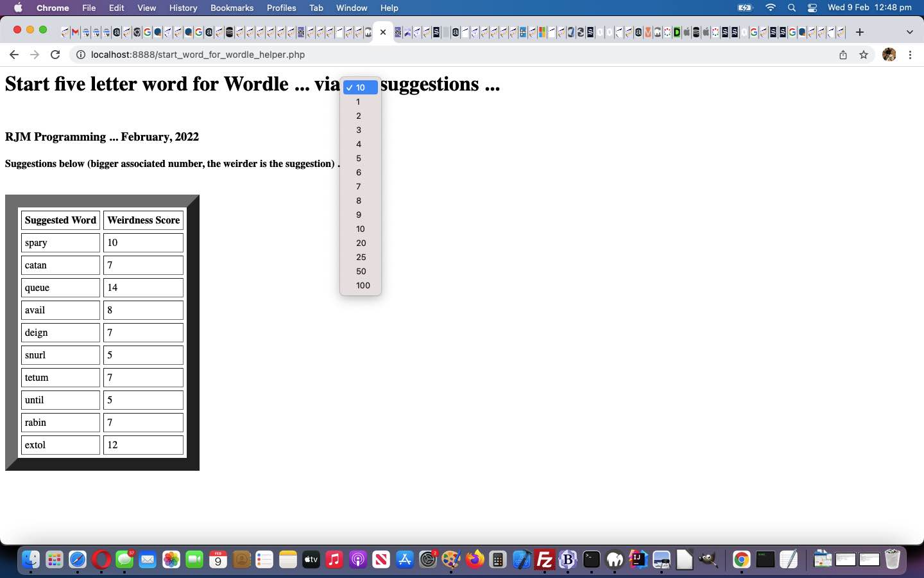
Task: Open the Chrome profile avatar
Action: point(889,55)
